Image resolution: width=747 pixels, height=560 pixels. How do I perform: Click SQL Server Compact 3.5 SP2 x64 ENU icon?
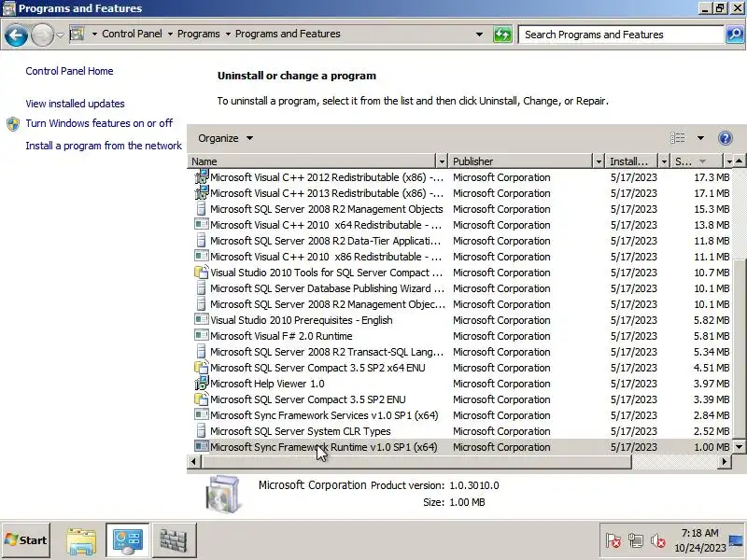[202, 367]
